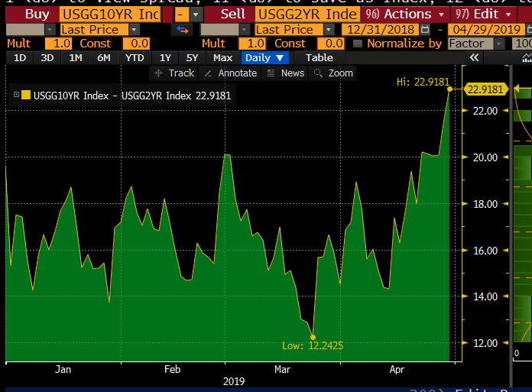Click the Feb x-axis label
This screenshot has height=392, width=532.
pyautogui.click(x=172, y=369)
